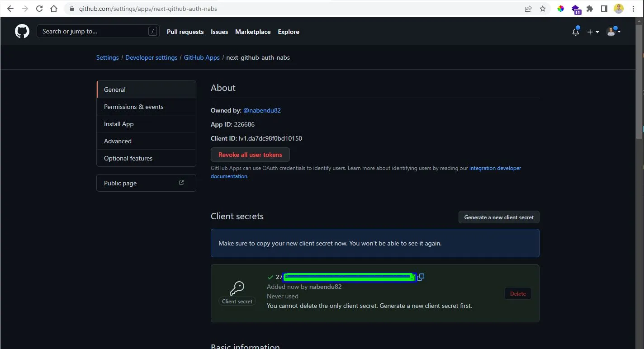Click the Client ID value lv1.da7dc98f0bd10150
Screen dimensions: 644x349
coord(270,138)
